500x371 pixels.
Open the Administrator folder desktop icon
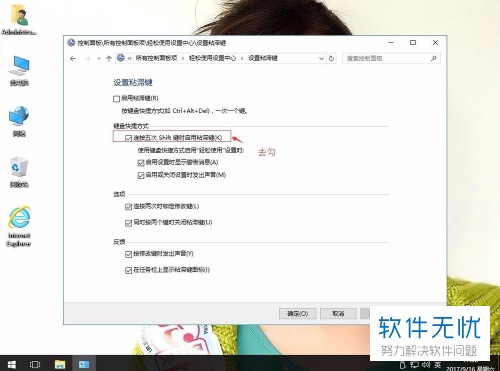[x=19, y=20]
